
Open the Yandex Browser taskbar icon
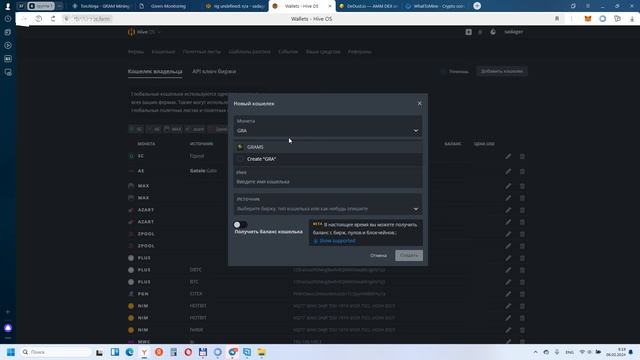click(x=144, y=352)
